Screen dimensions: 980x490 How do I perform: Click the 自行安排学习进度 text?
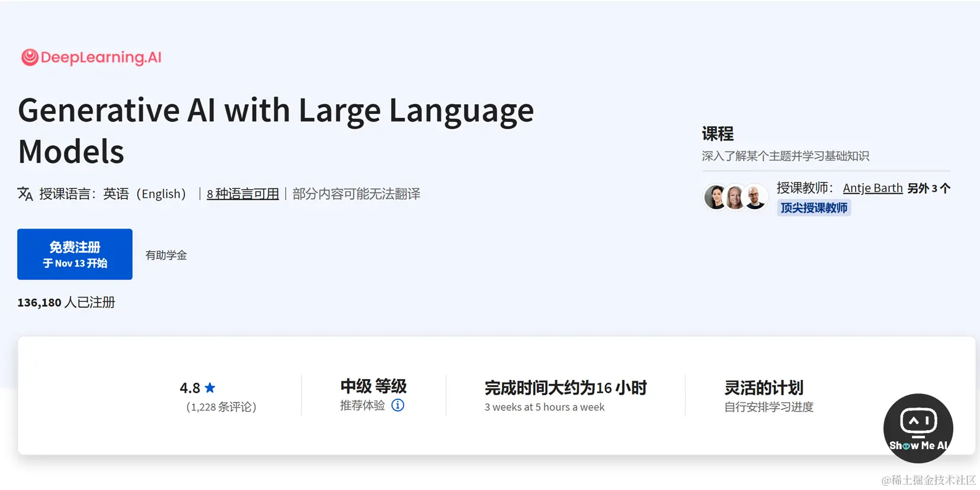pos(769,407)
